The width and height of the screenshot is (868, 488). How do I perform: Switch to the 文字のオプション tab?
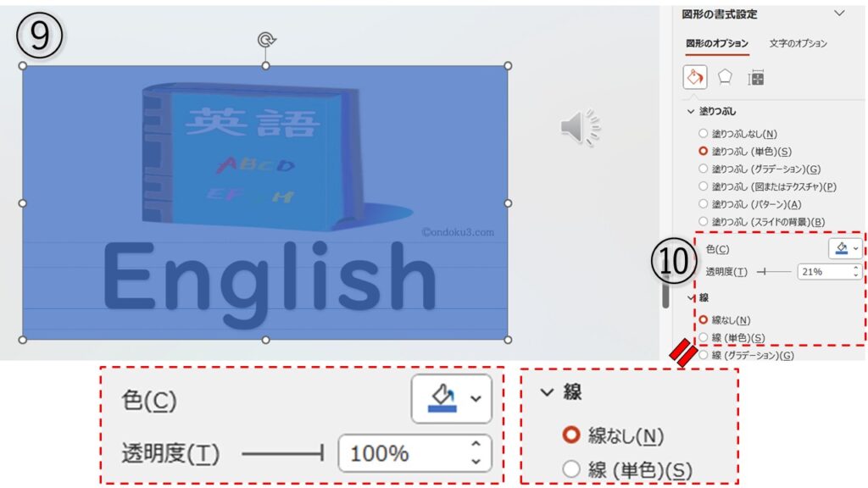[798, 43]
